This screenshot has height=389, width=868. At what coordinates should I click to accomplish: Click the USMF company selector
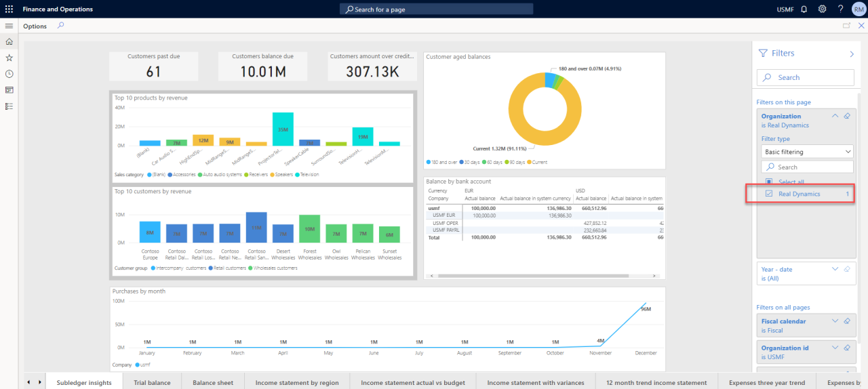(x=785, y=9)
